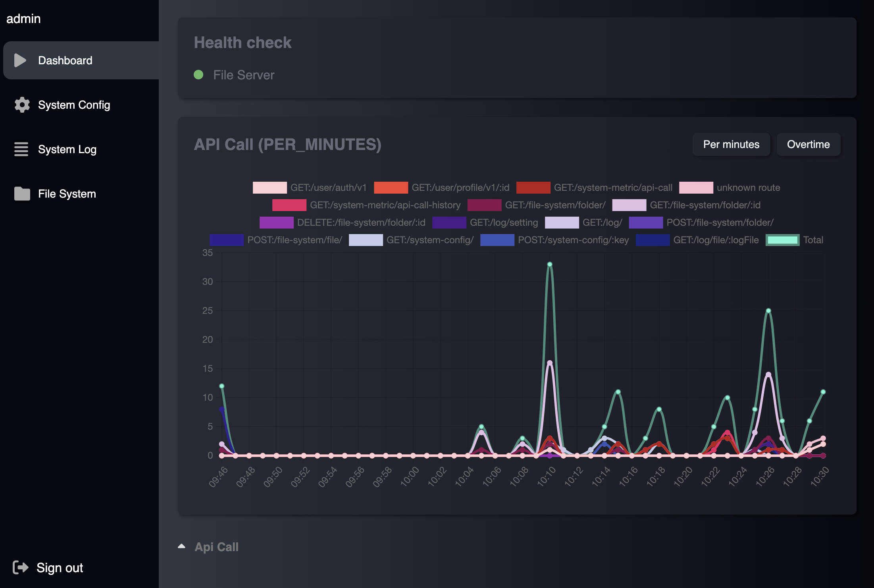Collapse the Api Call section
Screen dimensions: 874x588
coord(216,547)
